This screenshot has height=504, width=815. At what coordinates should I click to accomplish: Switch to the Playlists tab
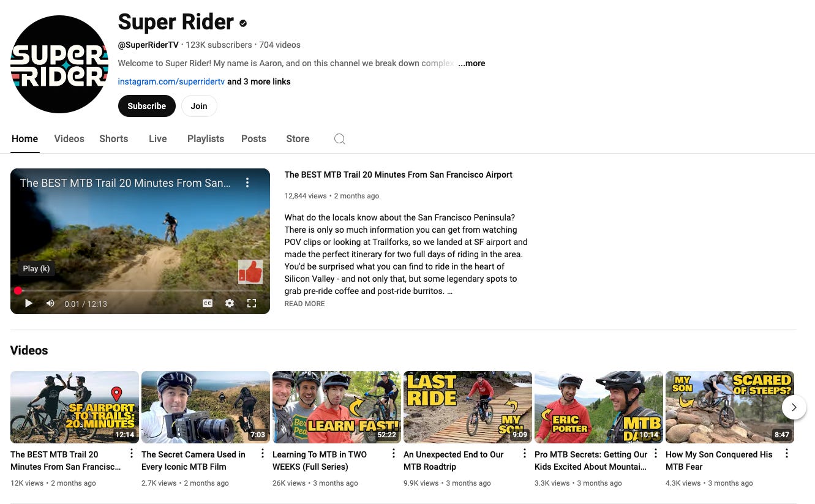(x=206, y=139)
